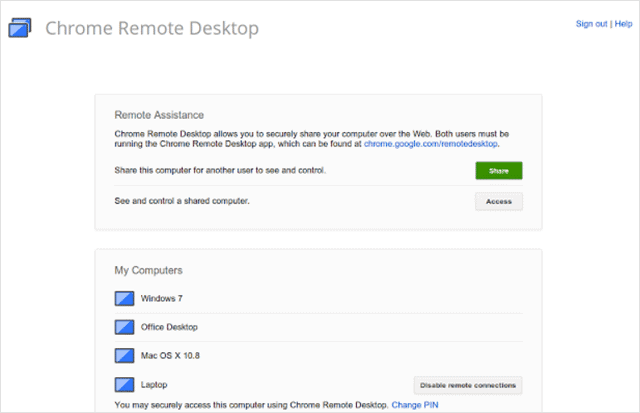Open the Help link
640x413 pixels.
pyautogui.click(x=623, y=24)
